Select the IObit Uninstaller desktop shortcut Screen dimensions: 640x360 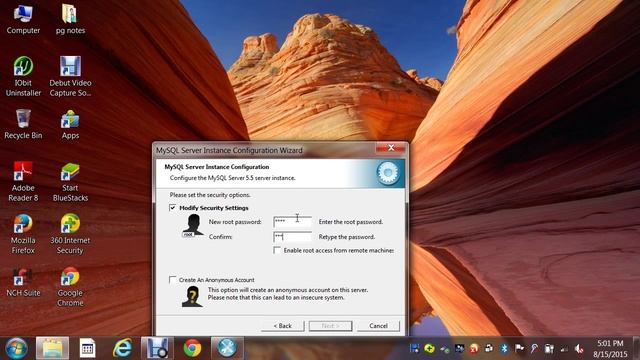coord(23,77)
